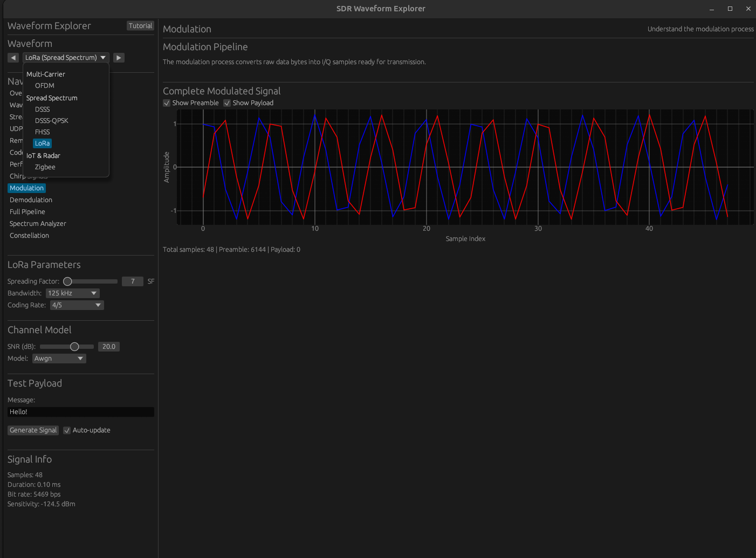Open the Tutorial
Viewport: 756px width, 558px height.
(140, 25)
